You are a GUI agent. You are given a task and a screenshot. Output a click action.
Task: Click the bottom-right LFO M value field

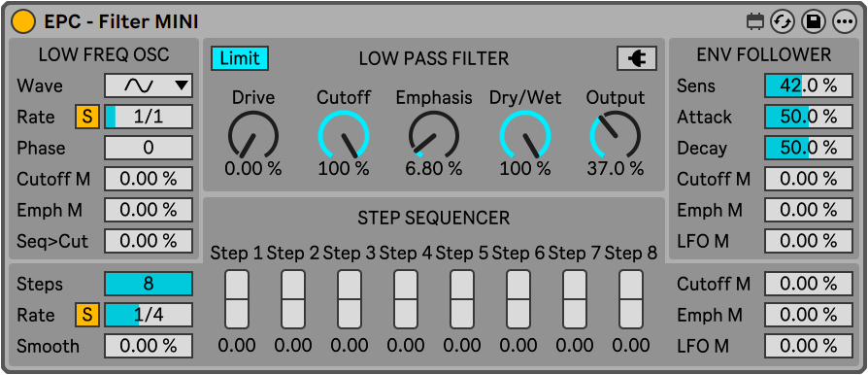[x=808, y=346]
